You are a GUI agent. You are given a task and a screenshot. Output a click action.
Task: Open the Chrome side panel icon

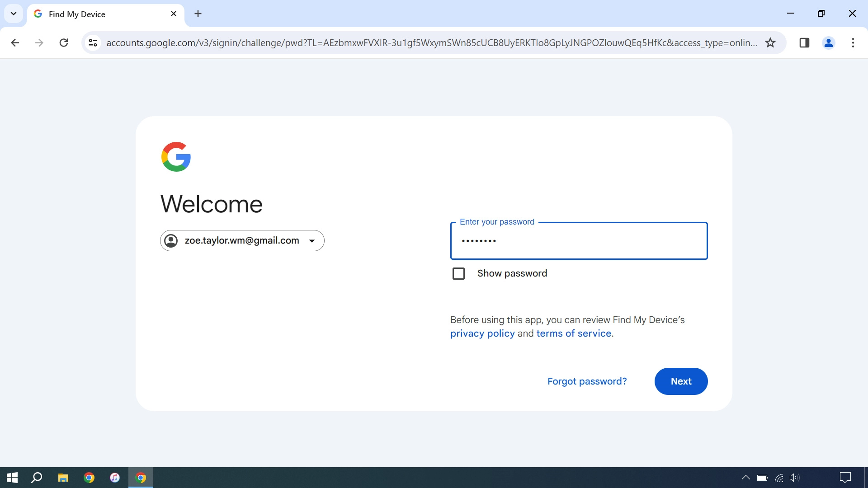click(805, 42)
